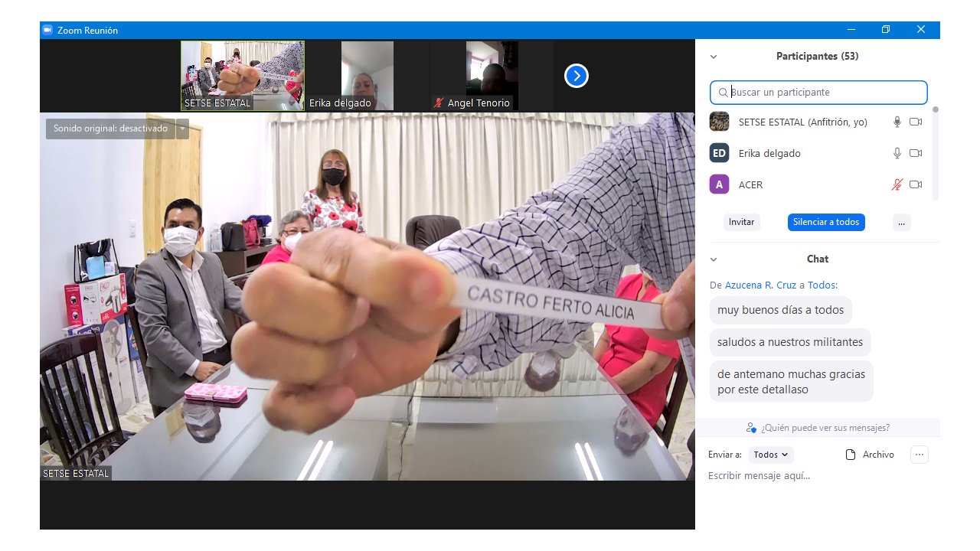980x551 pixels.
Task: Open the 'Enviar a: Todos' dropdown
Action: pyautogui.click(x=771, y=455)
